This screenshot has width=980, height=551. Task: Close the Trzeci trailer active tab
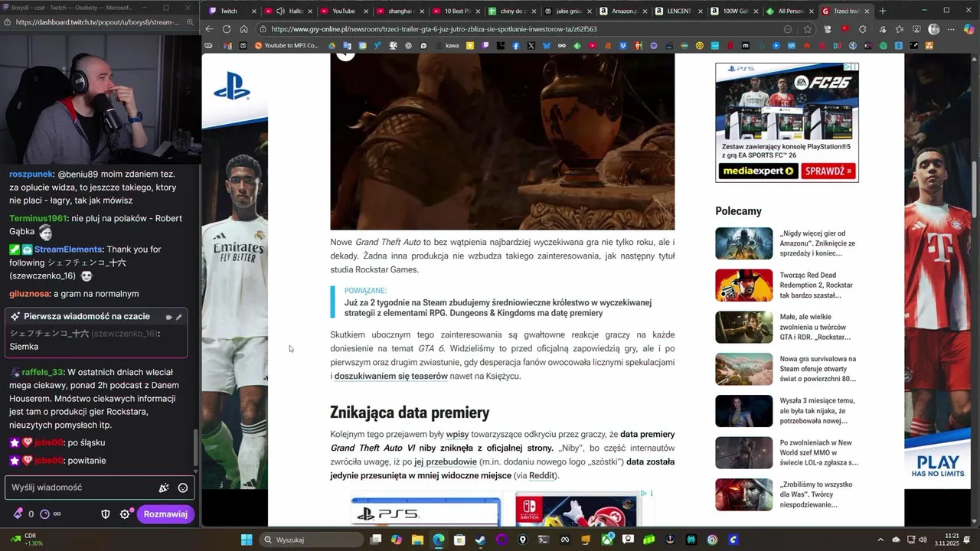[x=867, y=11]
